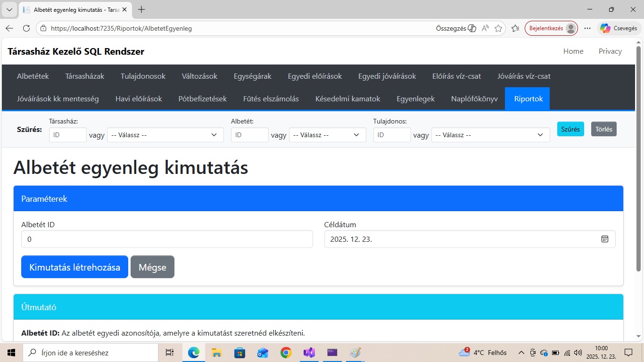644x362 pixels.
Task: Click the browser refresh icon
Action: pos(26,28)
